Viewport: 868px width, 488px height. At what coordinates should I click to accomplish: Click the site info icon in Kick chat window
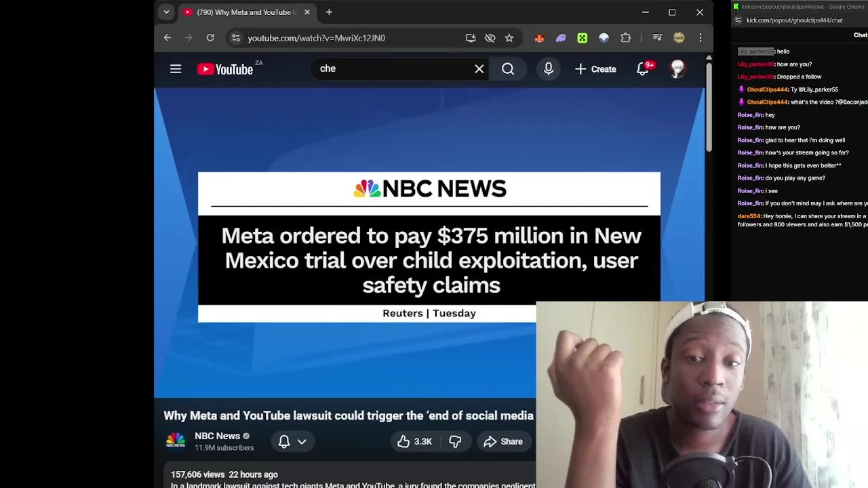click(x=738, y=20)
